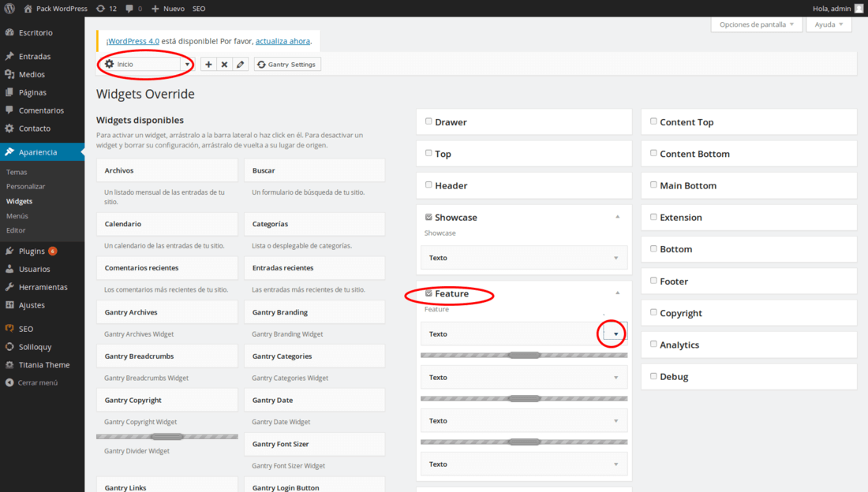Enable the Header position checkbox
Screen dimensions: 868x492
tap(428, 184)
